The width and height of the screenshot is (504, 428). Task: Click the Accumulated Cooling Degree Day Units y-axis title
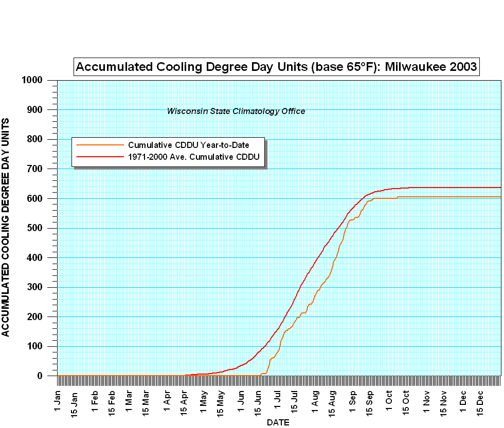coord(6,227)
